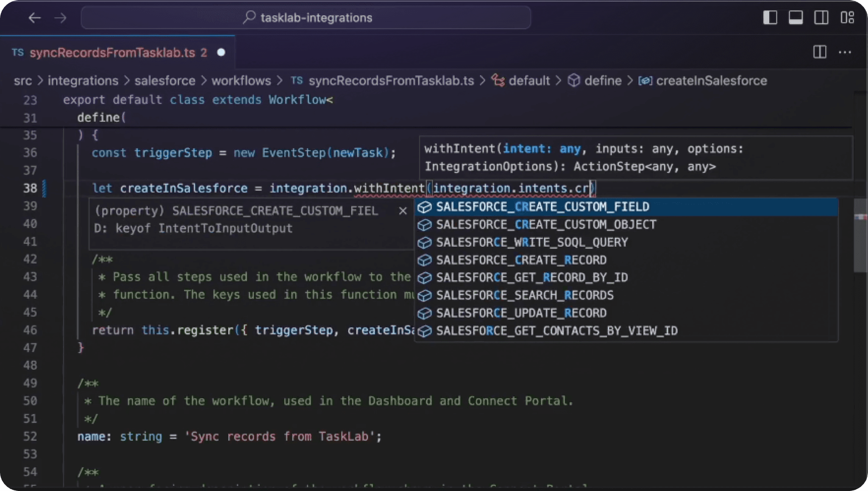
Task: Close the SALESFORCE_CREATE_CUSTOM_FIELD hover tooltip
Action: click(x=402, y=211)
